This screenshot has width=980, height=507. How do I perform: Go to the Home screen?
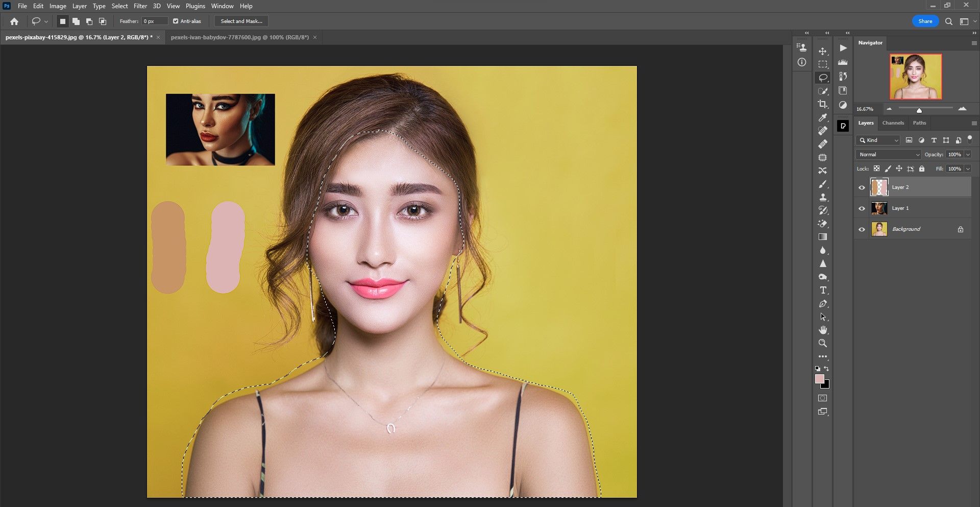(14, 21)
